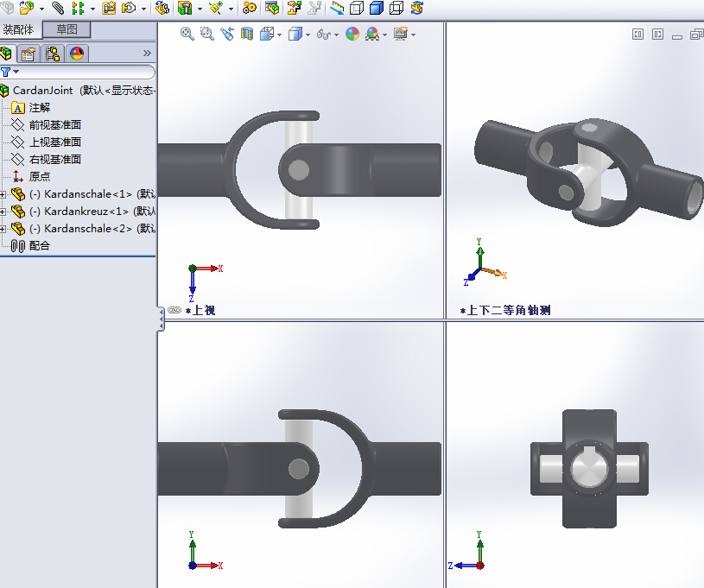Click Bill of Materials icon

point(271,8)
